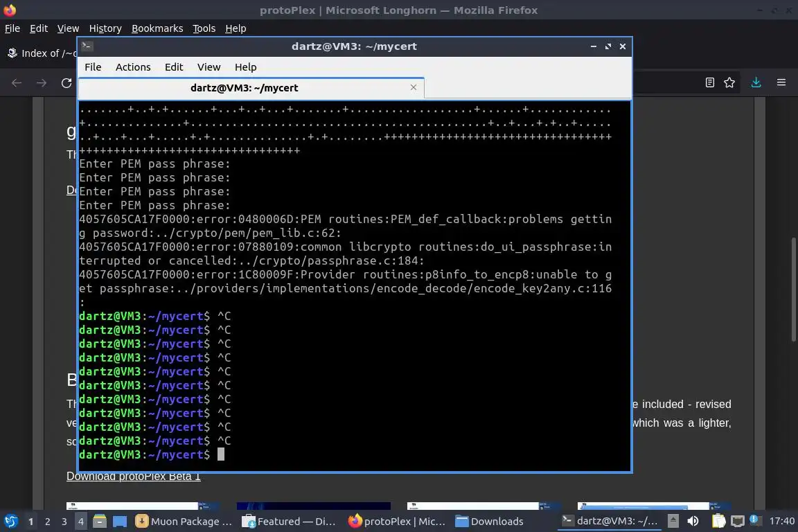Click Firefox forward arrow button

pos(42,83)
